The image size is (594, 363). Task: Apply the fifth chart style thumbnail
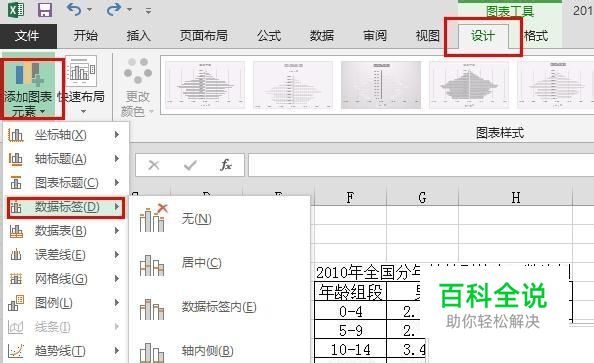(555, 84)
